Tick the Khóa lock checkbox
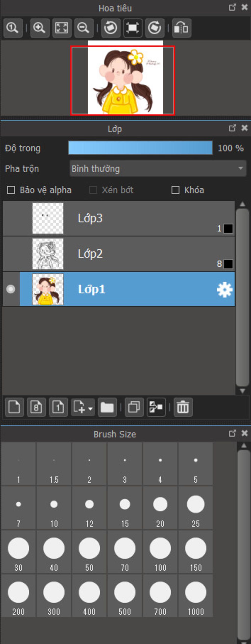 tap(175, 190)
